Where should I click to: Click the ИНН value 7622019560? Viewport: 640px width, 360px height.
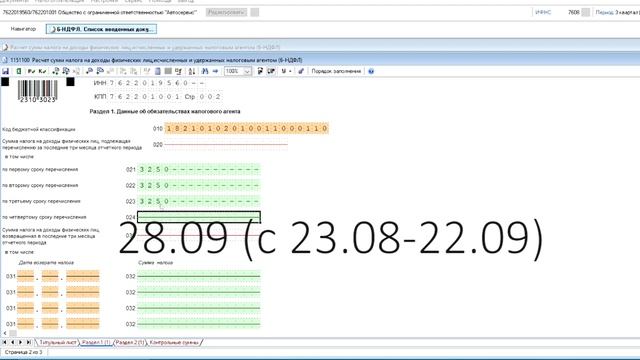tap(149, 83)
